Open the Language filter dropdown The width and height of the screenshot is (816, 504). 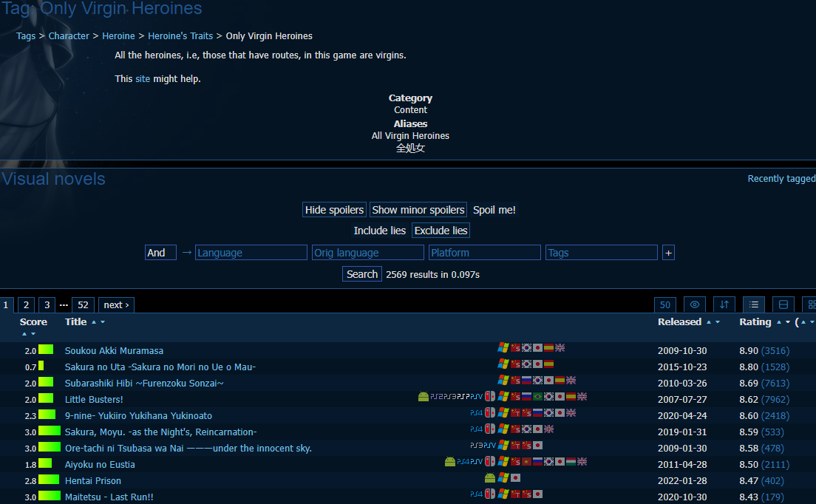point(251,253)
